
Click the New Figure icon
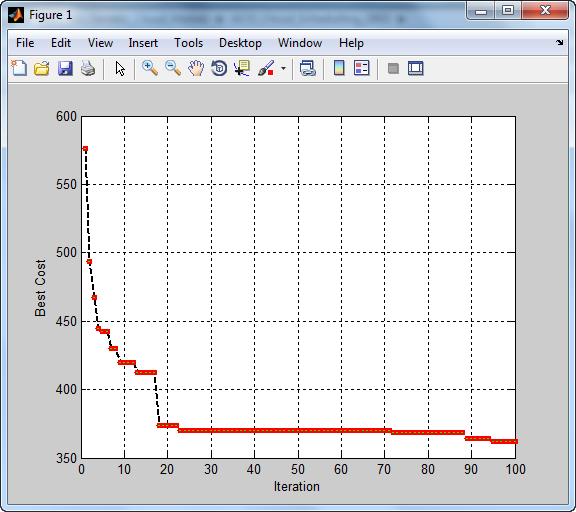[19, 68]
